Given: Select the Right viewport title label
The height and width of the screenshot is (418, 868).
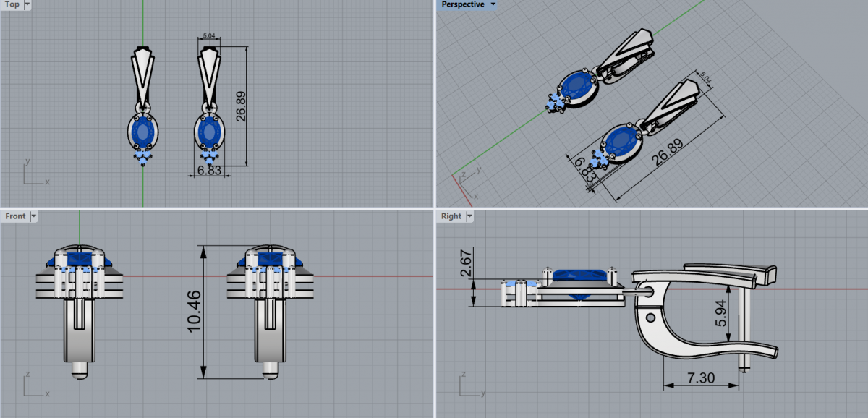Looking at the screenshot, I should point(451,216).
